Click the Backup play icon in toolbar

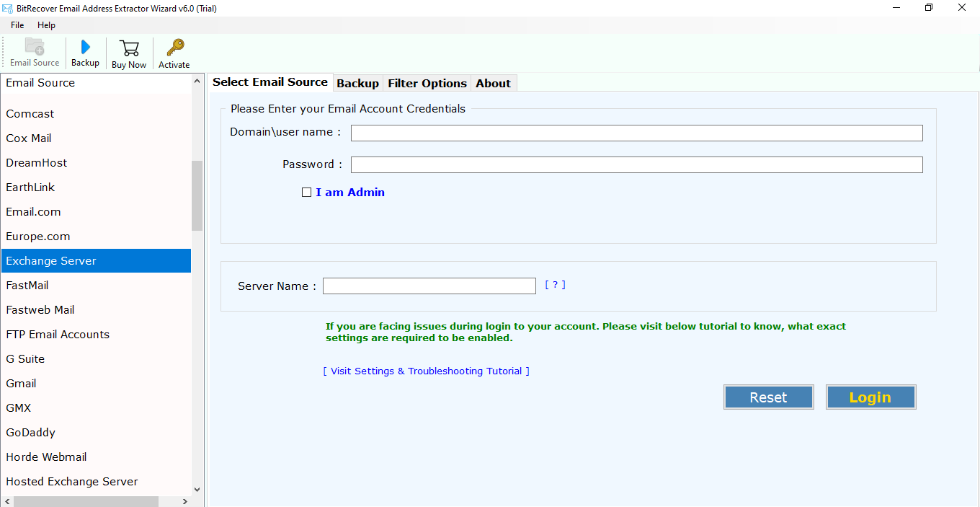click(85, 48)
